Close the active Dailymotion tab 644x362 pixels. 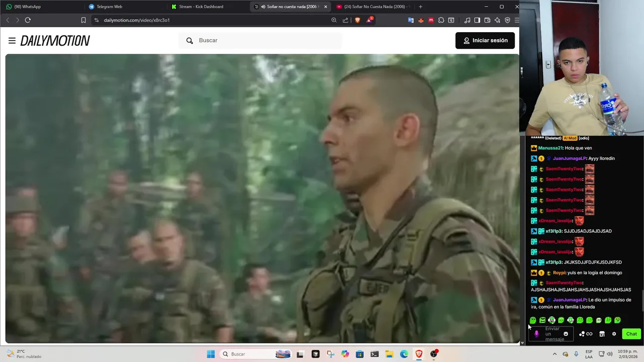(326, 7)
